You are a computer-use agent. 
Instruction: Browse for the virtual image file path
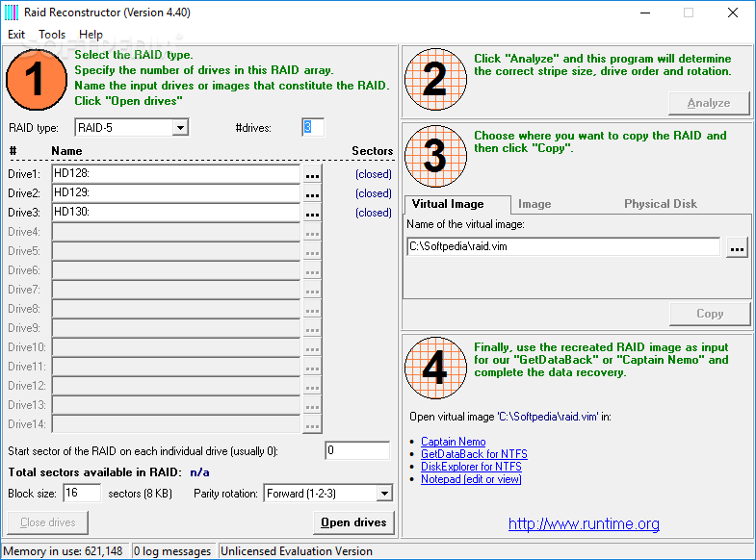(x=737, y=247)
